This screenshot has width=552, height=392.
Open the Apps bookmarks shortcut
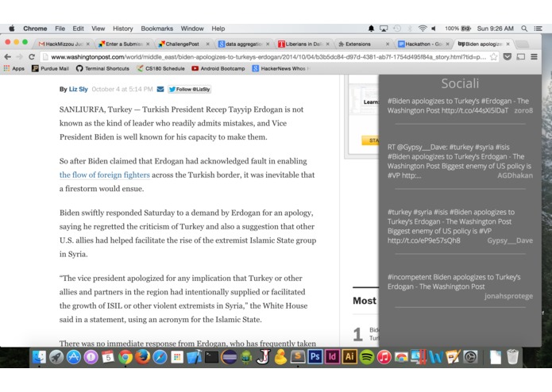(x=14, y=68)
